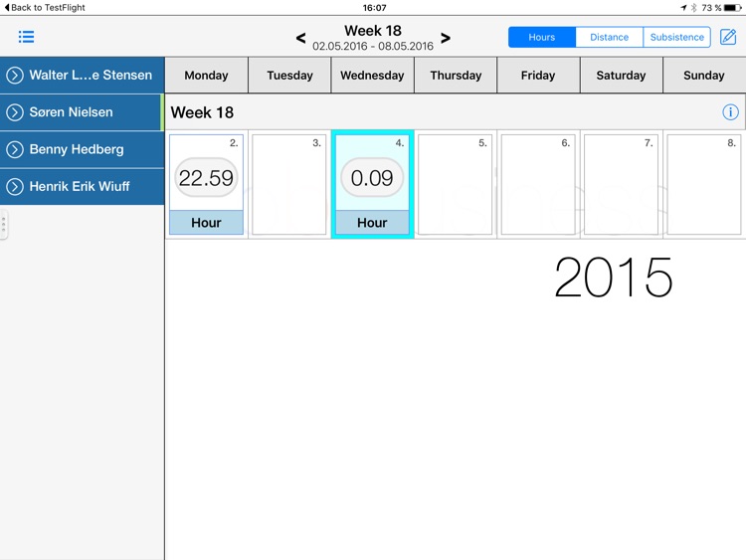Image resolution: width=746 pixels, height=560 pixels.
Task: Tap the 16:07 clock
Action: (374, 8)
